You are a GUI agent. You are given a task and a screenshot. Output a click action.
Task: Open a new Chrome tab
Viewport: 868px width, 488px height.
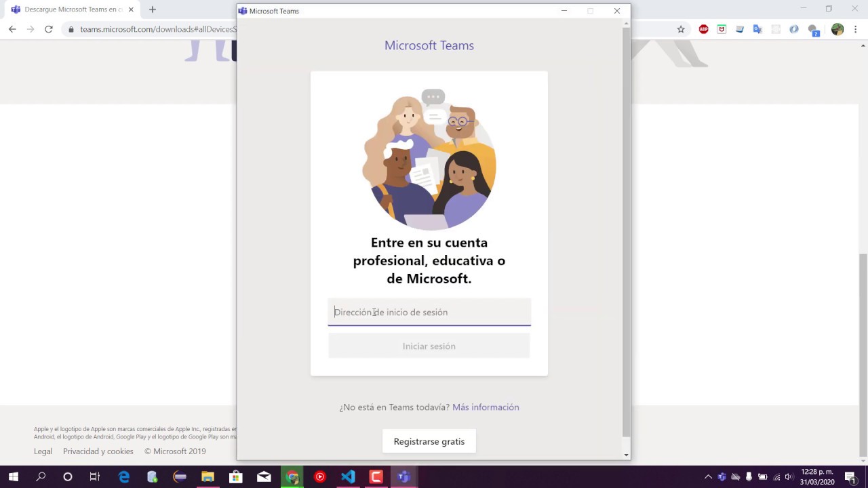point(153,9)
